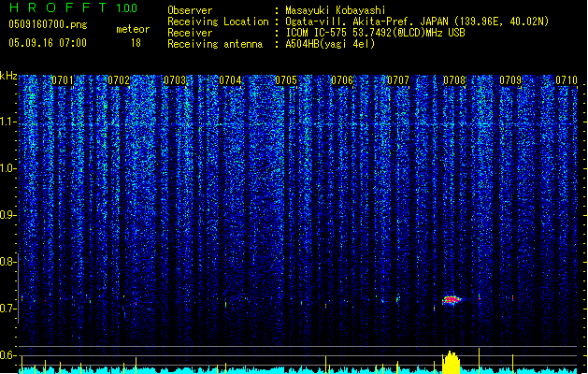Click receiver text ICOM IC-575 53.7492 MHz USB
The width and height of the screenshot is (588, 374).
click(375, 33)
